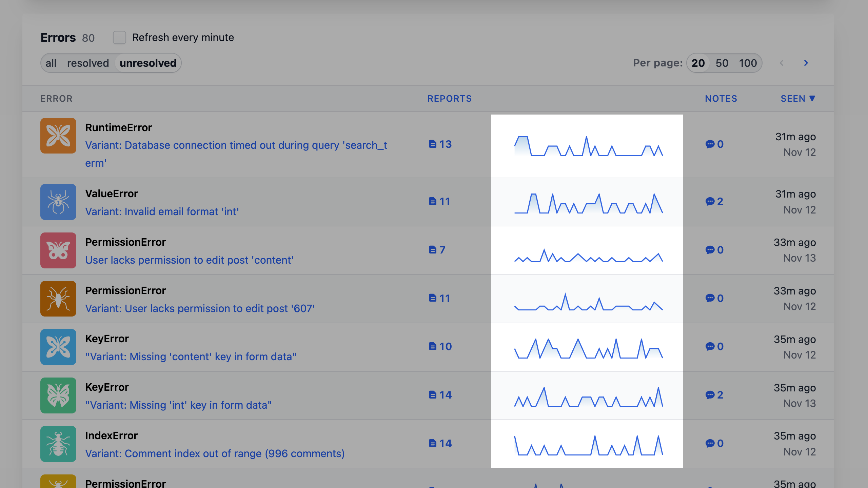Click the green butterfly icon beside KeyError

[58, 395]
